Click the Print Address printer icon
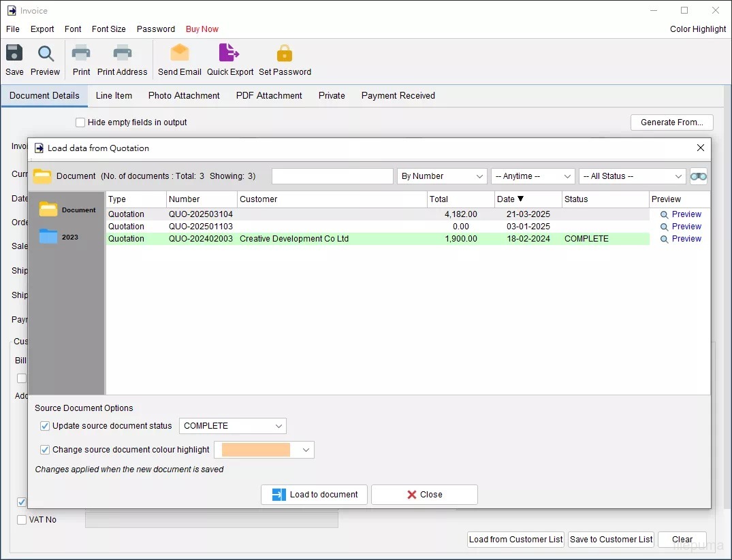 (123, 54)
